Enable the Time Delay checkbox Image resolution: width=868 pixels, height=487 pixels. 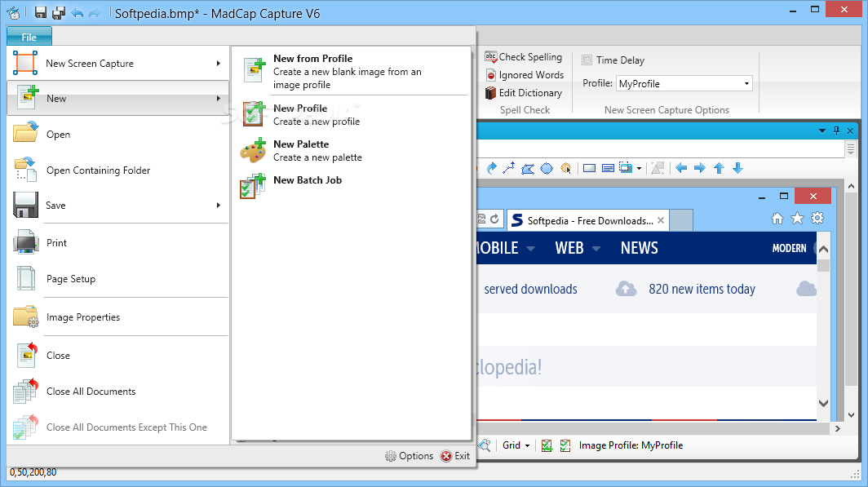point(587,60)
